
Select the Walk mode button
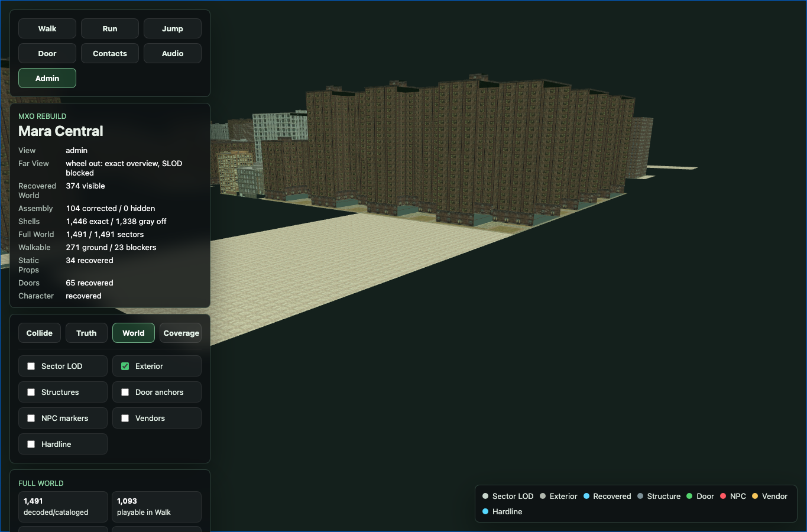(x=47, y=28)
